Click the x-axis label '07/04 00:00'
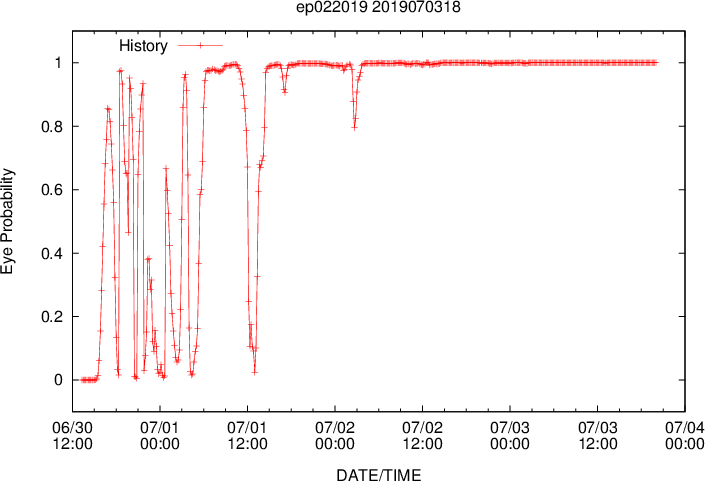The width and height of the screenshot is (705, 482). coord(685,436)
